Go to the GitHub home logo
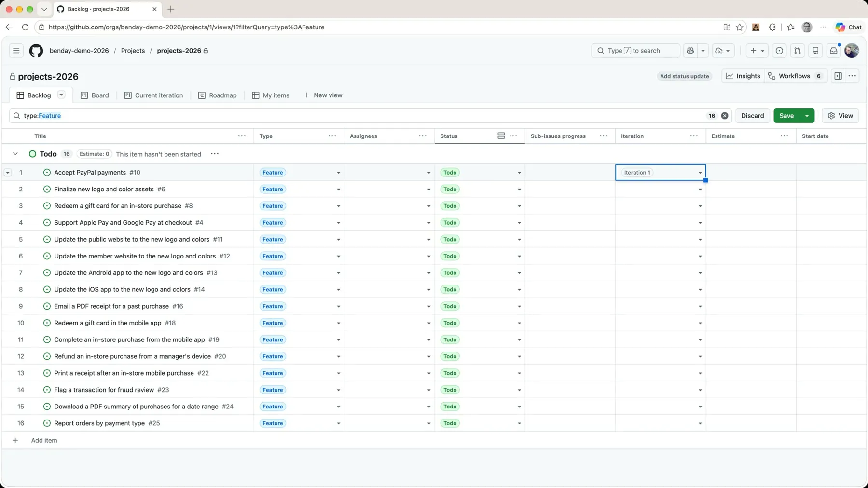868x488 pixels. click(36, 51)
